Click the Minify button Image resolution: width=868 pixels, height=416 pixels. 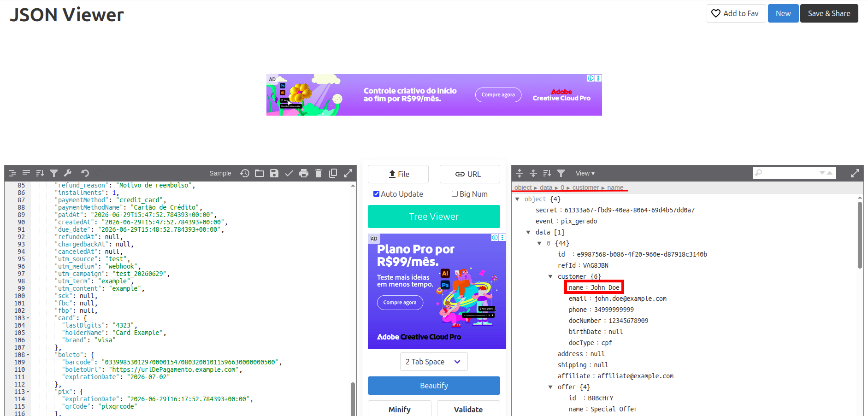point(400,409)
